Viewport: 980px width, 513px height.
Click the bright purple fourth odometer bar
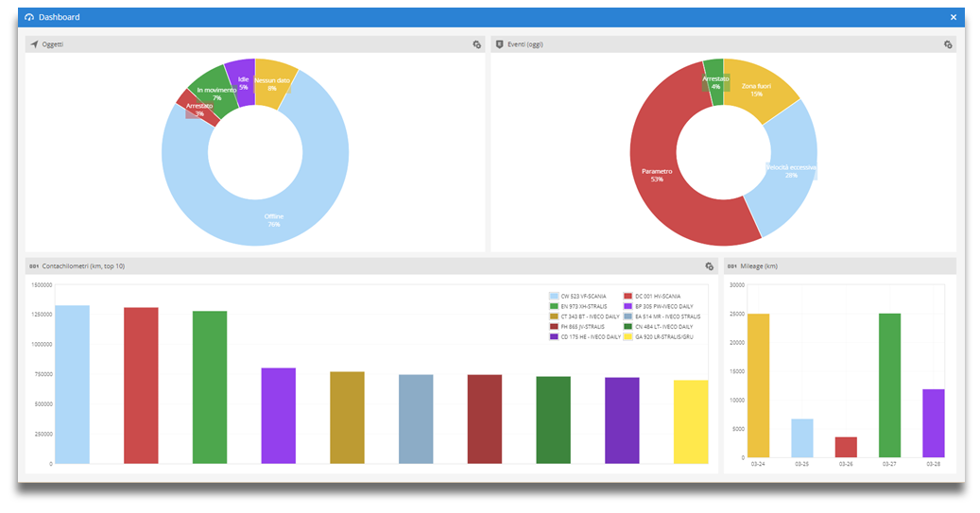[279, 416]
